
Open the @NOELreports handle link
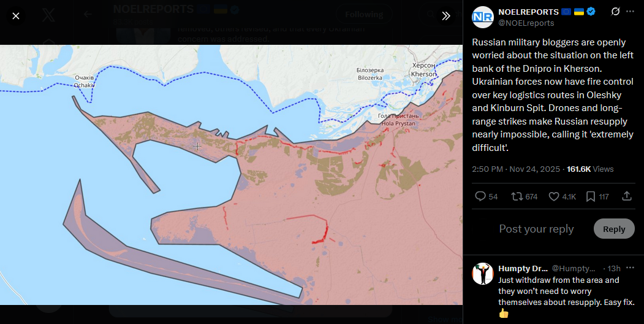(526, 23)
